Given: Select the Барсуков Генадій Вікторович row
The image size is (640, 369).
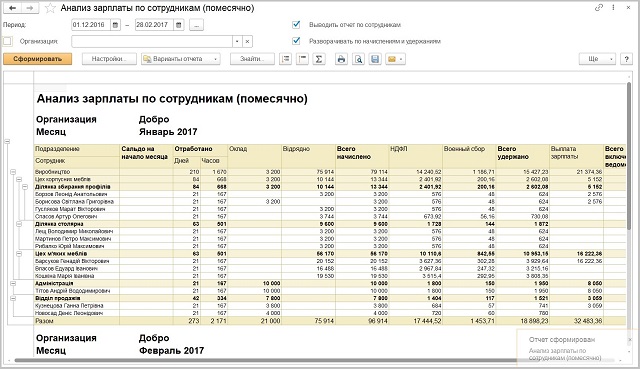Looking at the screenshot, I should coord(72,261).
